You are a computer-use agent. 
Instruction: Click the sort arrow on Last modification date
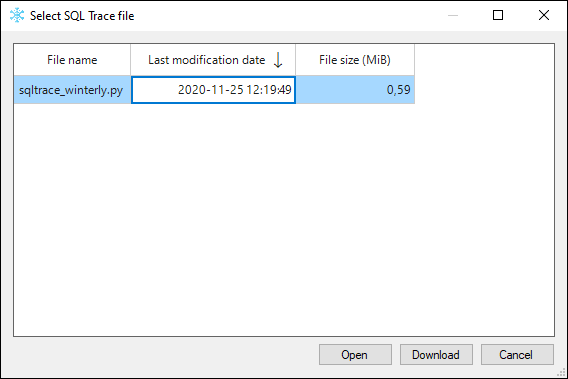pos(278,60)
